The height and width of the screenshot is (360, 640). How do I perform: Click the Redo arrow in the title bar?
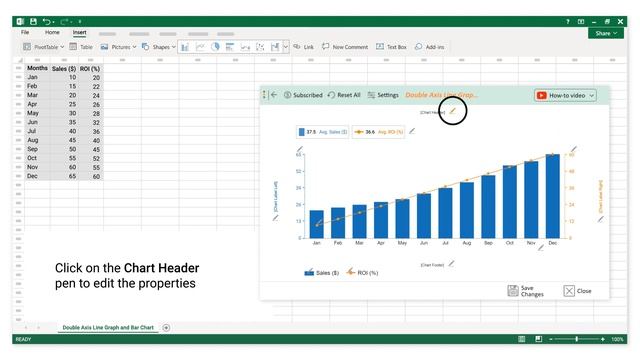[x=64, y=21]
